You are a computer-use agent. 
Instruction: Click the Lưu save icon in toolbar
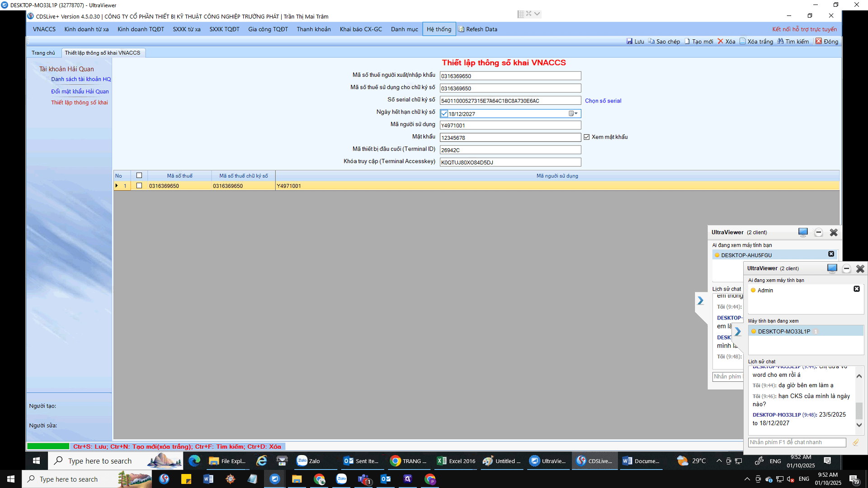(629, 41)
